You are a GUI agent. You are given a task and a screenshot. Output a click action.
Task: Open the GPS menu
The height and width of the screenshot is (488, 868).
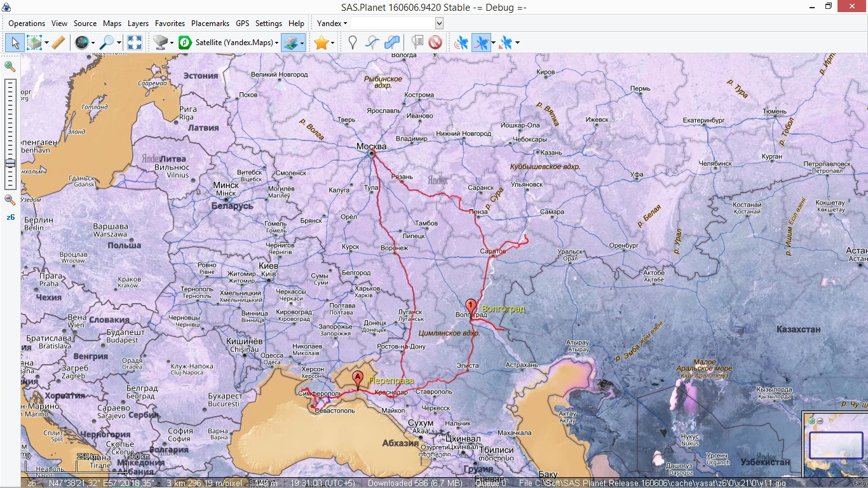tap(242, 23)
